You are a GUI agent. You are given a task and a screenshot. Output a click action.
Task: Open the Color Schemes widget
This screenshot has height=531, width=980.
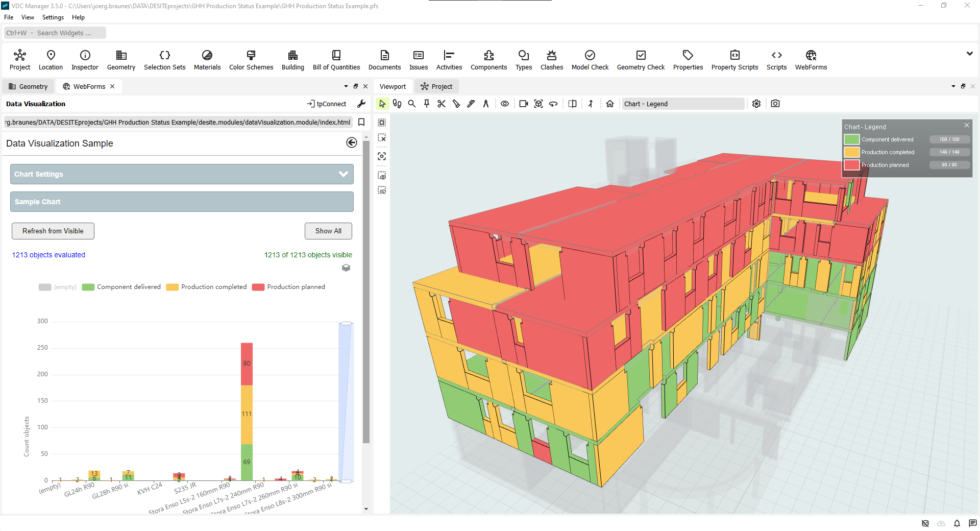[x=251, y=60]
